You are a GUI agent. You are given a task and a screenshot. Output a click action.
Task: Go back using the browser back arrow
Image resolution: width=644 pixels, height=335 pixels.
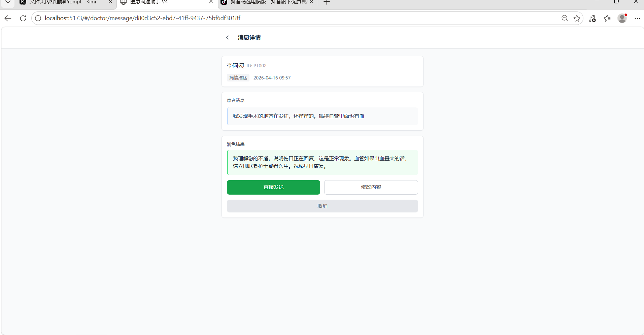tap(8, 18)
